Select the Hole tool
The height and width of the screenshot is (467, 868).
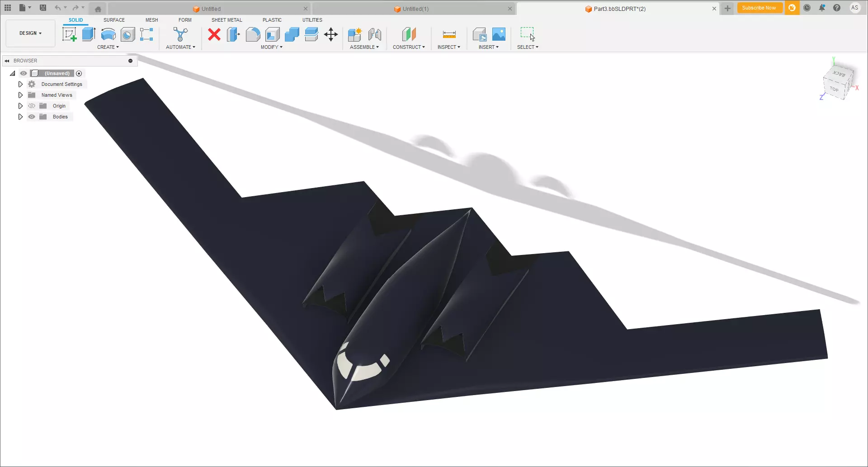(128, 34)
